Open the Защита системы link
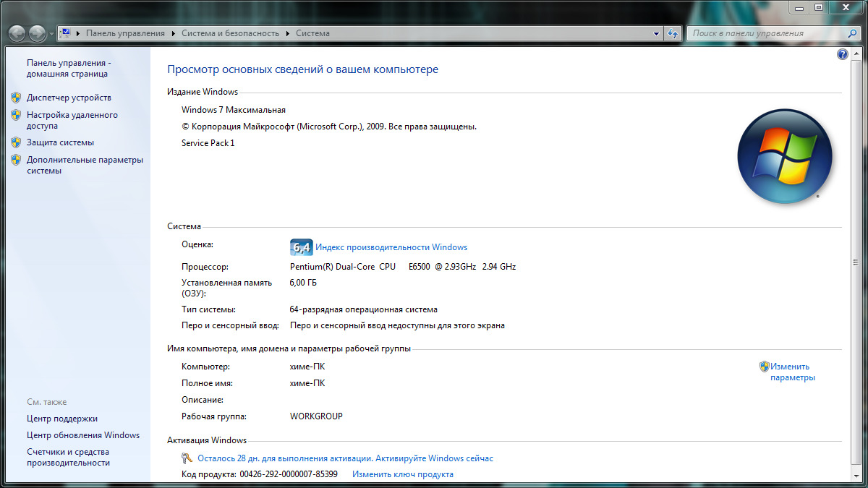 click(x=60, y=142)
